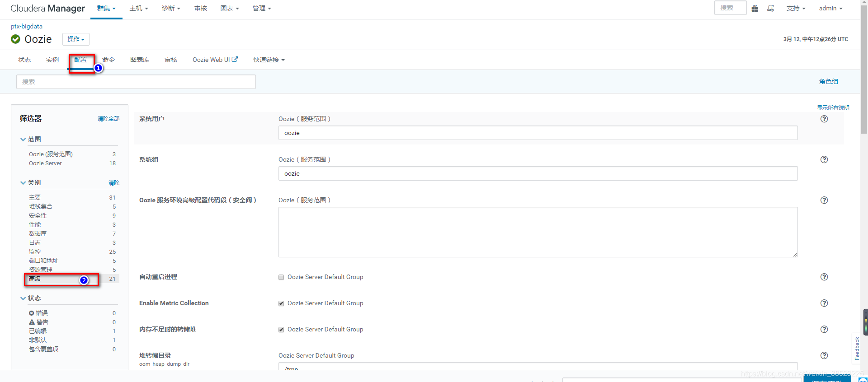Open the 图表 dropdown menu
The image size is (868, 382).
230,9
